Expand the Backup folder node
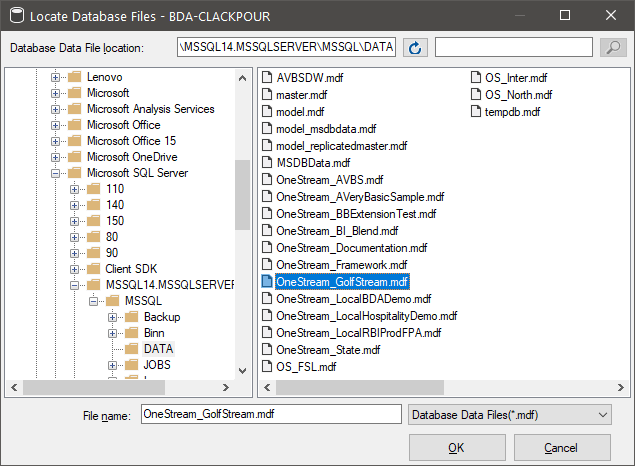Viewport: 635px width, 466px height. (x=112, y=317)
